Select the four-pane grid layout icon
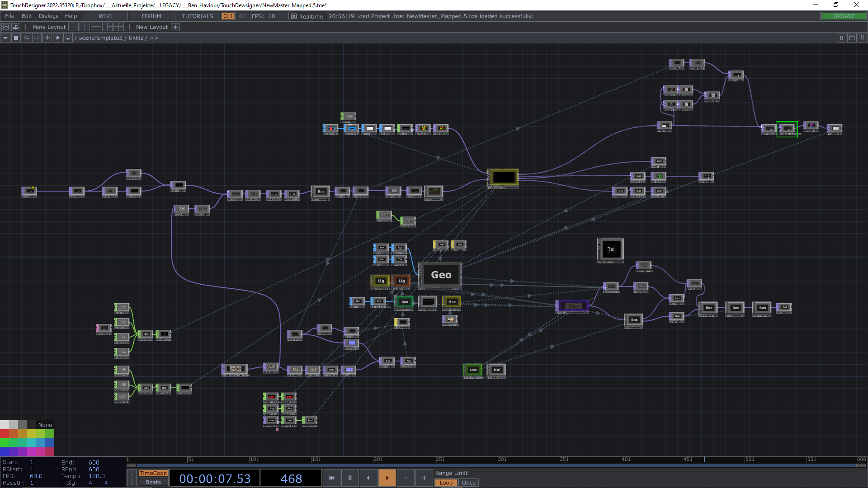 tap(118, 27)
